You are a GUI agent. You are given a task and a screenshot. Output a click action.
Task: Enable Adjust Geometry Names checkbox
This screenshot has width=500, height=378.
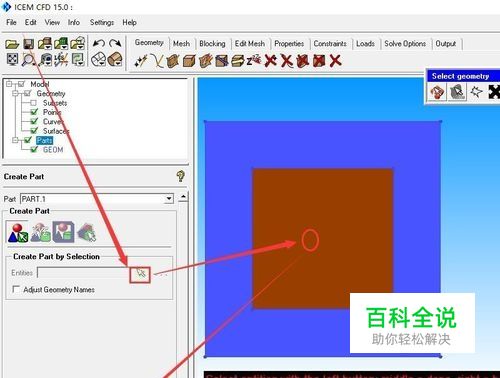(x=16, y=289)
